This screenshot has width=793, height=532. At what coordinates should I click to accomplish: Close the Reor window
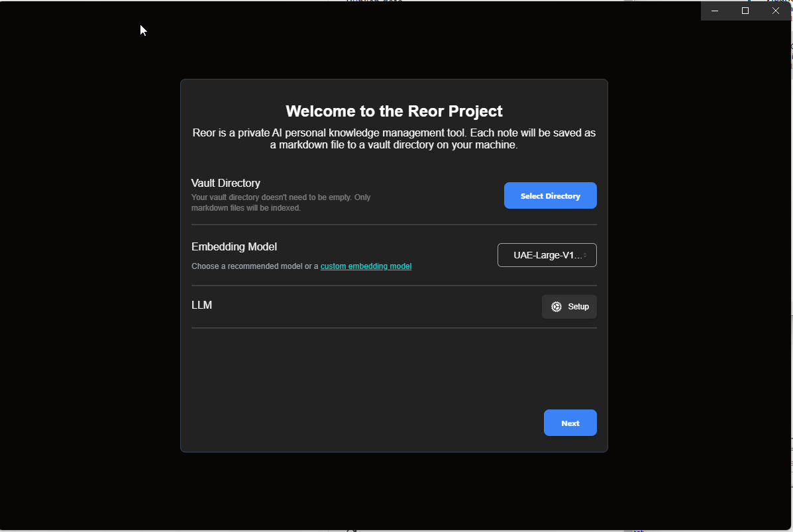pos(775,11)
